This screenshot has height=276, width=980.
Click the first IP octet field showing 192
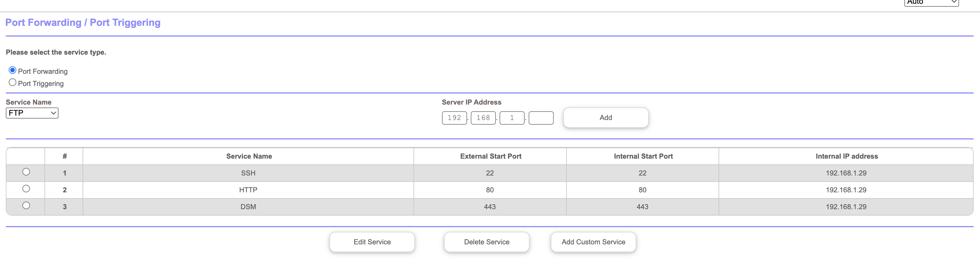[x=454, y=118]
